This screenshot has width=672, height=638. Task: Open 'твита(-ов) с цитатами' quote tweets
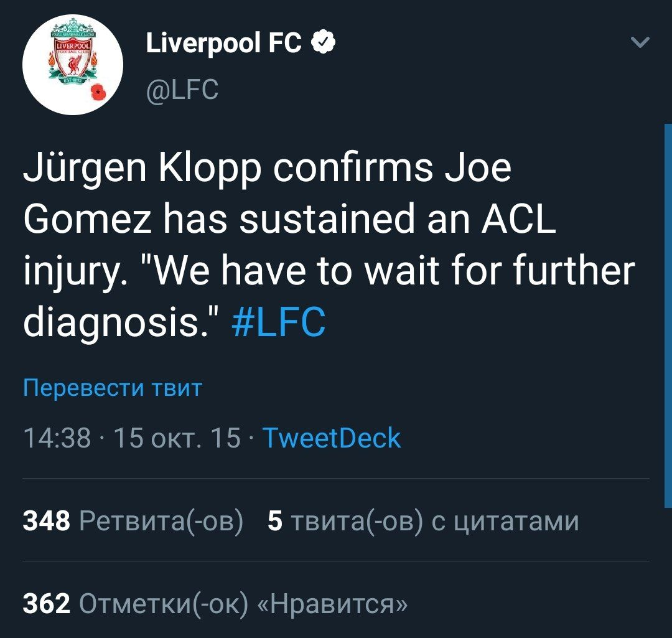(x=436, y=520)
